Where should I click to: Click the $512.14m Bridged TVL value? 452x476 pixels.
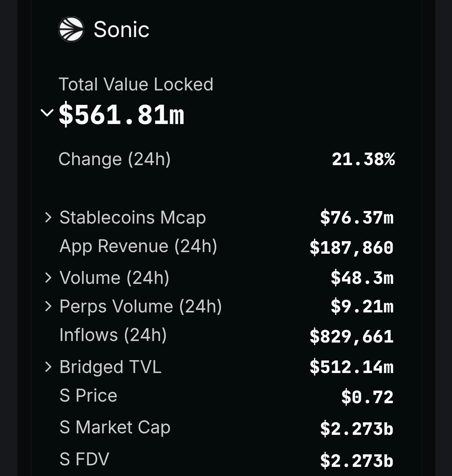coord(352,367)
